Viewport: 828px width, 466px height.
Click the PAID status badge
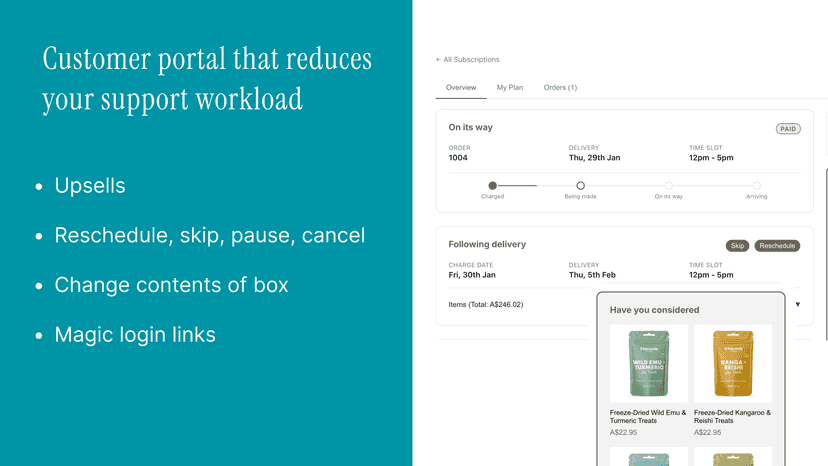[788, 129]
